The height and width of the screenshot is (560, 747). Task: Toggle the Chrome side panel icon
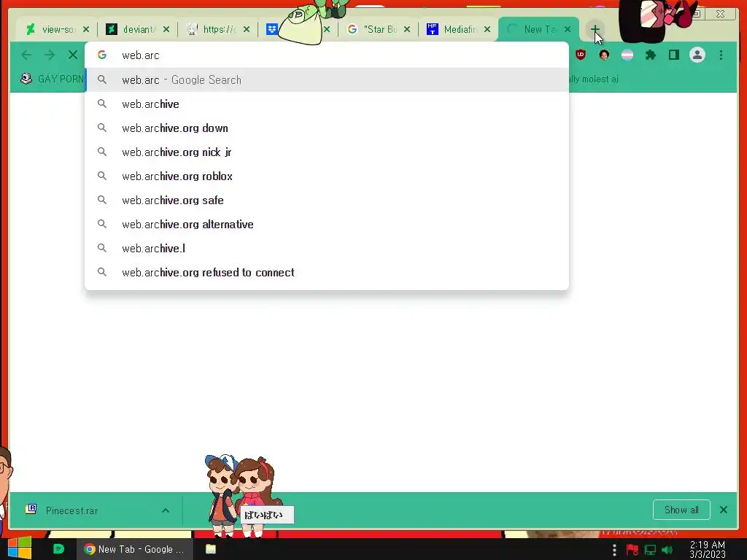[x=673, y=55]
